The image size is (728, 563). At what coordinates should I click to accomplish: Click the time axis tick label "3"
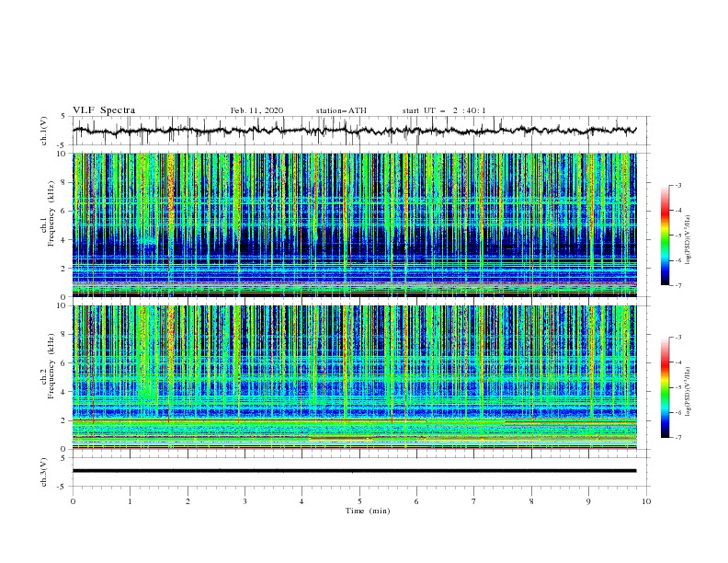click(x=245, y=501)
